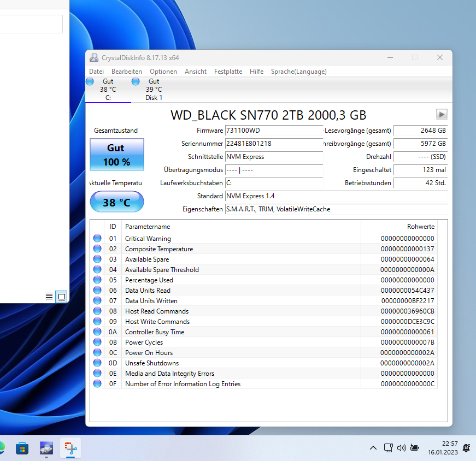476x461 pixels.
Task: Open Snipping Tool from the taskbar
Action: coord(70,448)
